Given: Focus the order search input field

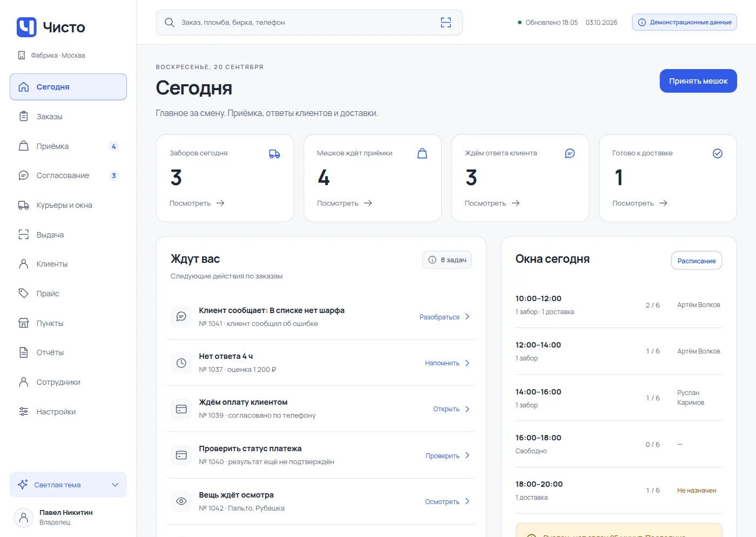Looking at the screenshot, I should tap(309, 22).
